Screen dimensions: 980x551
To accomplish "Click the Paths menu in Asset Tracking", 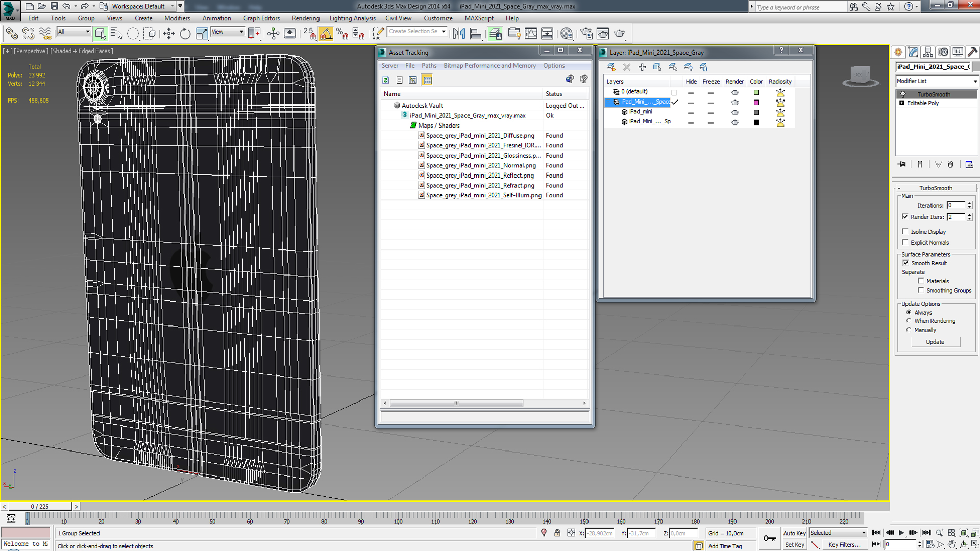I will tap(428, 65).
